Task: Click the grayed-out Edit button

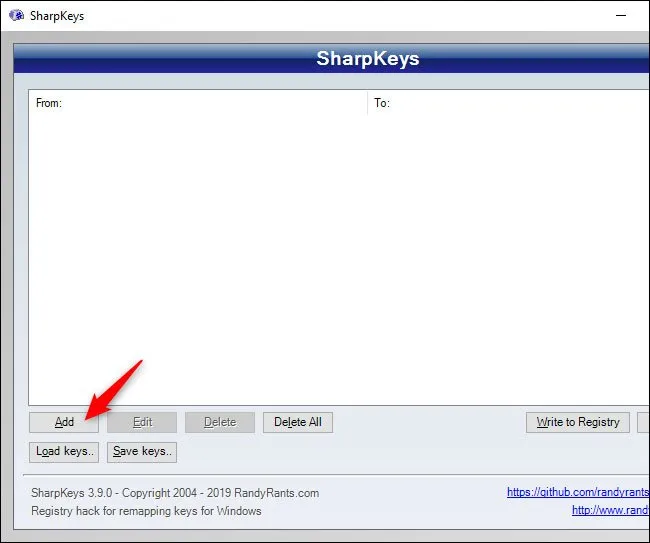Action: [142, 422]
